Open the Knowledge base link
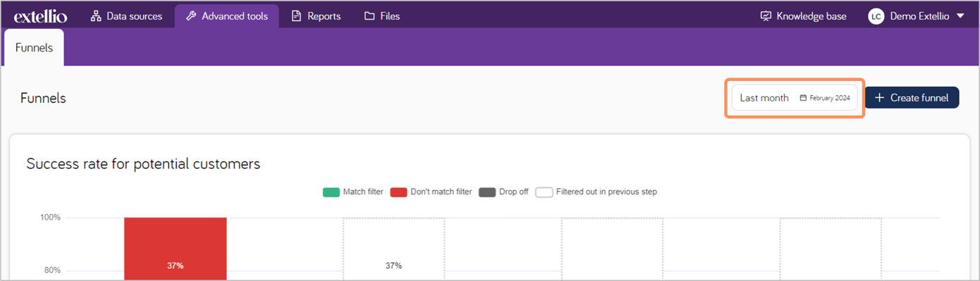980x281 pixels. (x=803, y=15)
